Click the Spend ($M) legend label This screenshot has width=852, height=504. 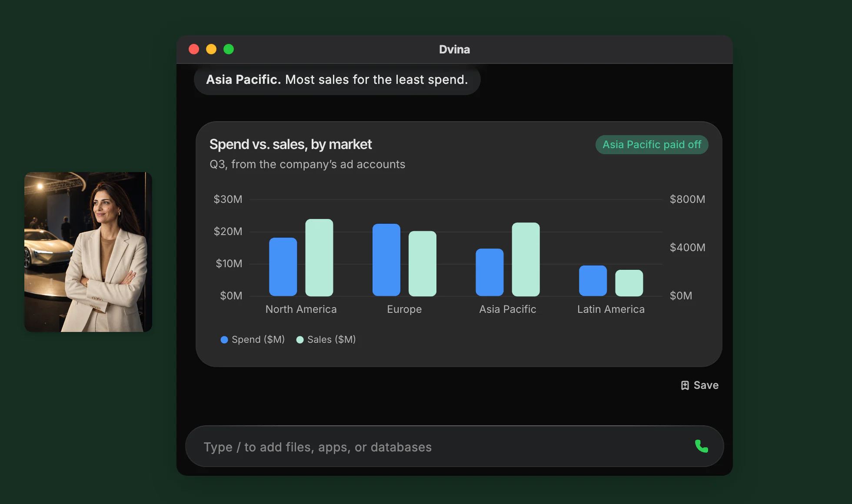tap(258, 340)
